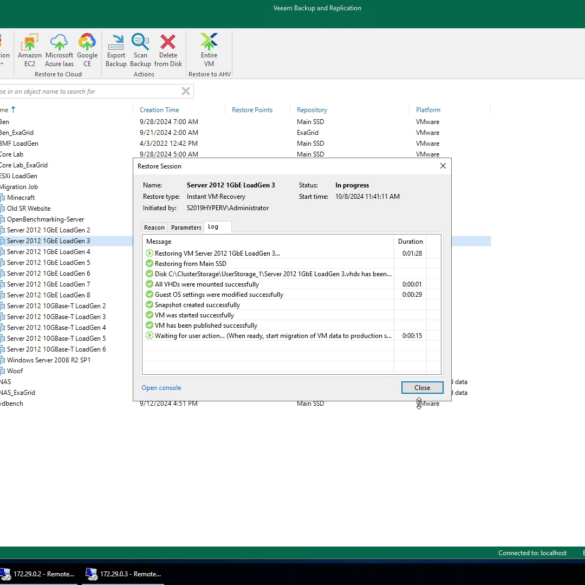Click the Open console link

pos(161,388)
